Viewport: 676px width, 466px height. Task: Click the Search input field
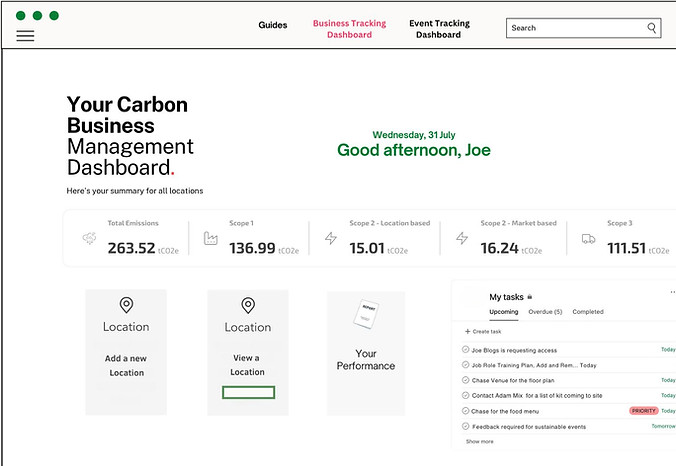pos(583,28)
